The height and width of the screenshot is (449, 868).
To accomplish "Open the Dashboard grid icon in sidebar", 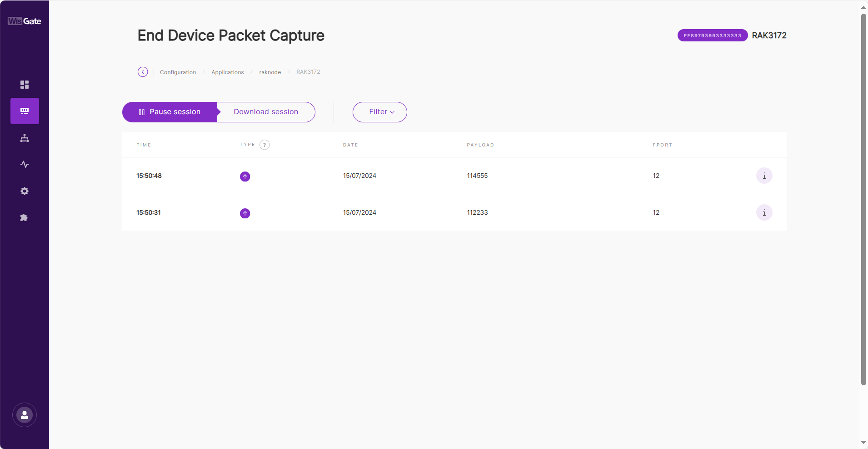I will pyautogui.click(x=25, y=85).
